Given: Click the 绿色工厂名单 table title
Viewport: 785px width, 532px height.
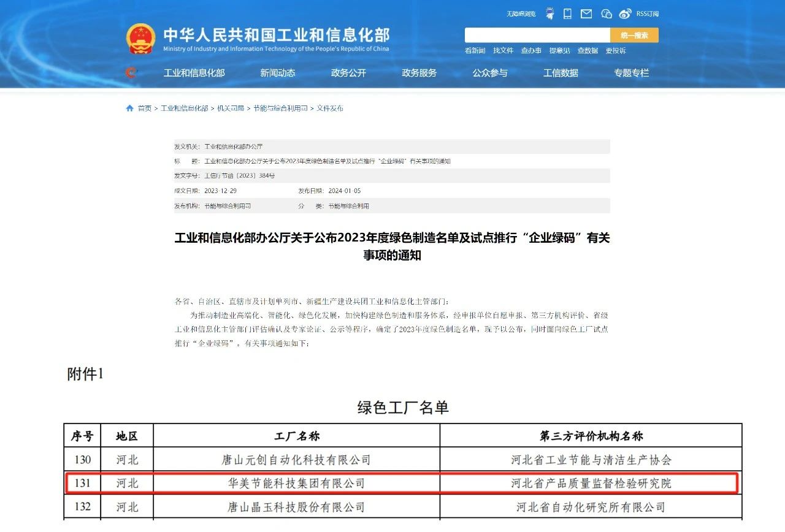Looking at the screenshot, I should [x=403, y=408].
